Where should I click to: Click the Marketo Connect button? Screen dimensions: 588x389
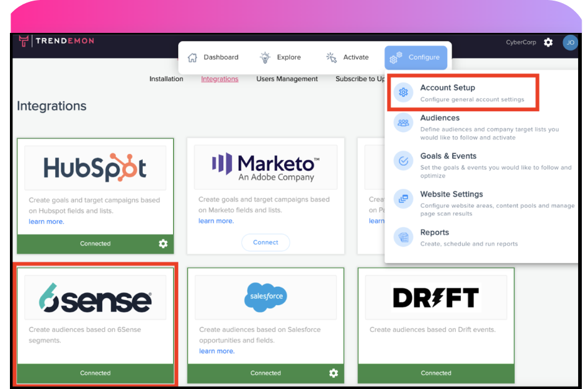pos(265,243)
